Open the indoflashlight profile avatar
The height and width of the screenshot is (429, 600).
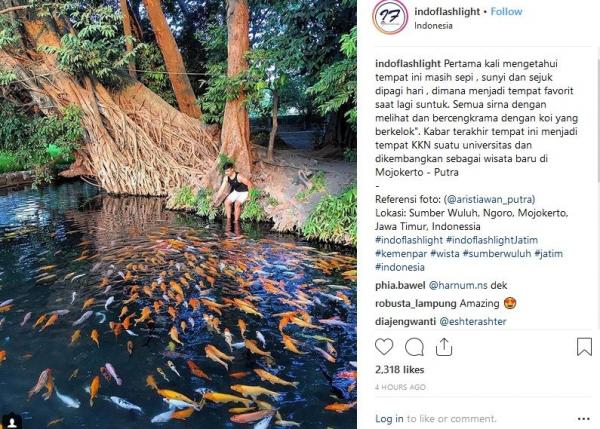click(x=390, y=17)
